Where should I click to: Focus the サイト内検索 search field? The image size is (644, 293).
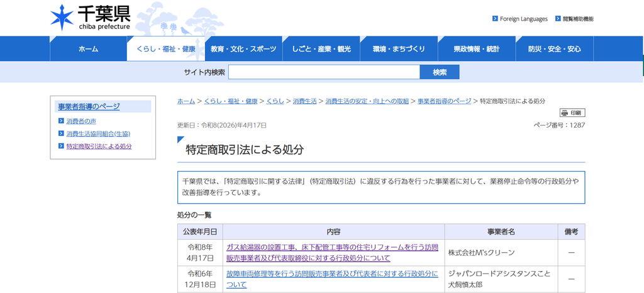pos(324,72)
